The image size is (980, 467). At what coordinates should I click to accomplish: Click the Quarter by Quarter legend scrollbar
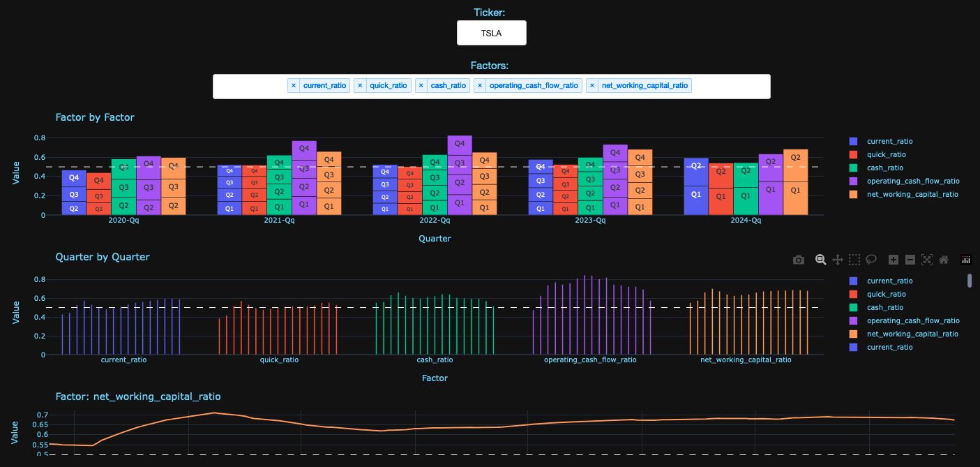coord(970,281)
